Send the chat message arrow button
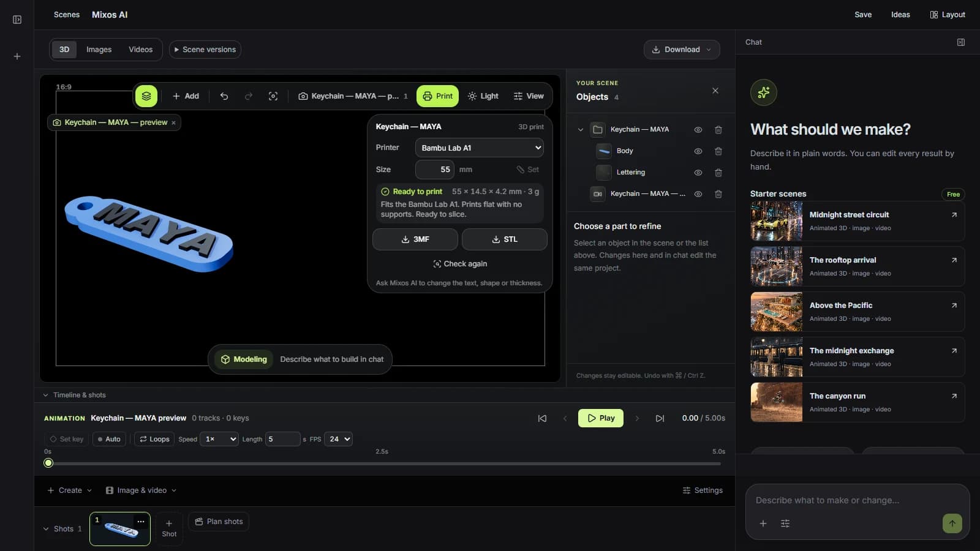 coord(952,523)
